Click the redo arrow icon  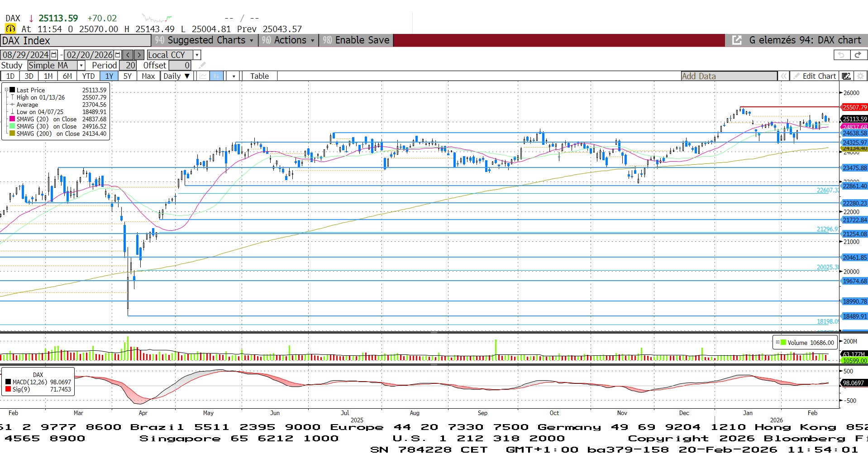tap(858, 55)
